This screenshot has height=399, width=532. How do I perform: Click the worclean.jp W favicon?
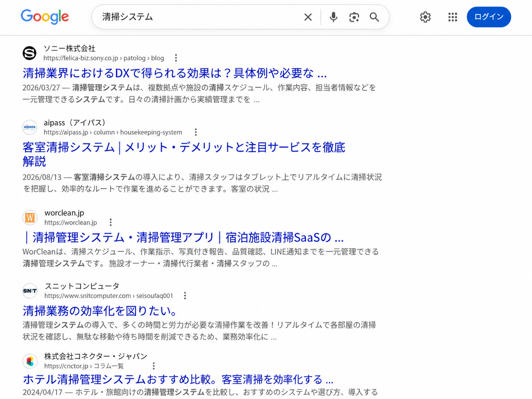30,218
